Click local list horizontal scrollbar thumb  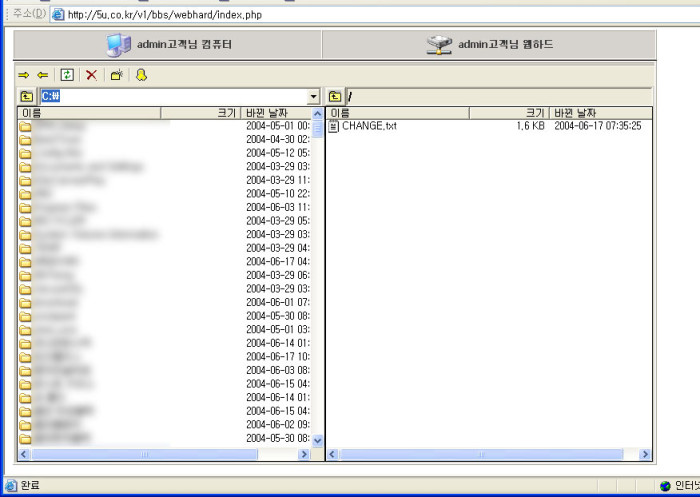point(144,454)
